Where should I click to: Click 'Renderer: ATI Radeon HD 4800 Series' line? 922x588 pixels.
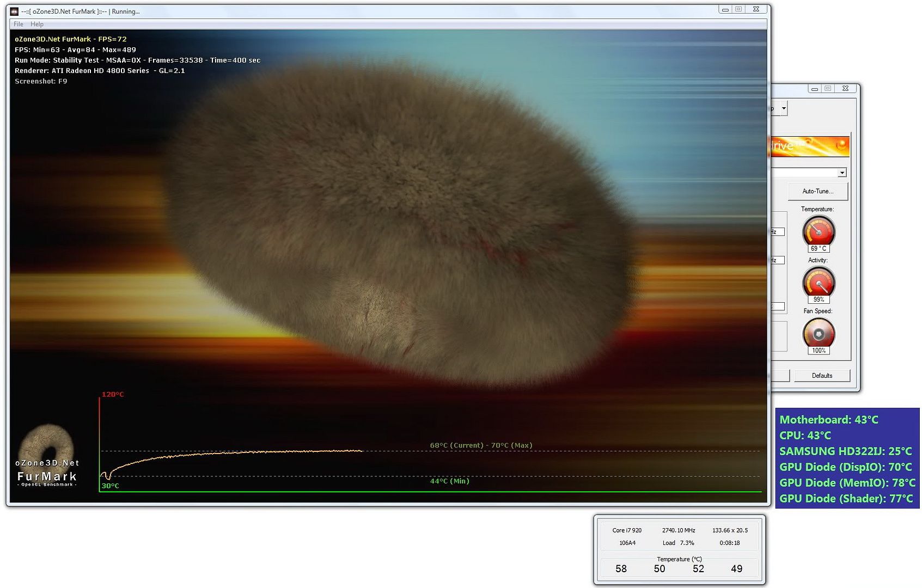(100, 71)
